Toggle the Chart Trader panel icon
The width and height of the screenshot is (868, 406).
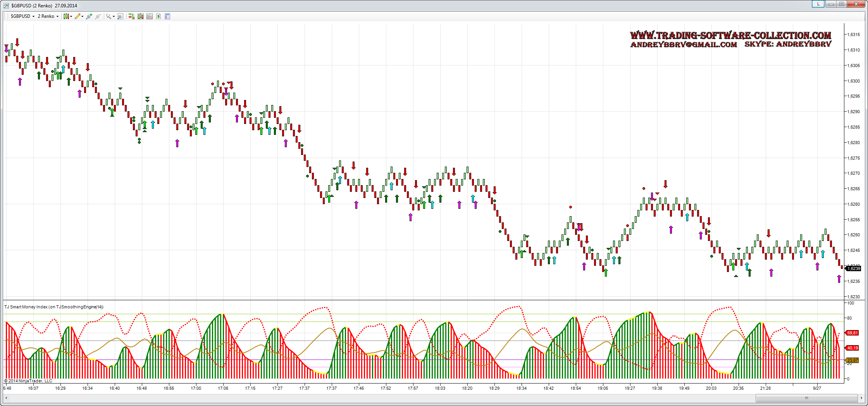pos(131,16)
